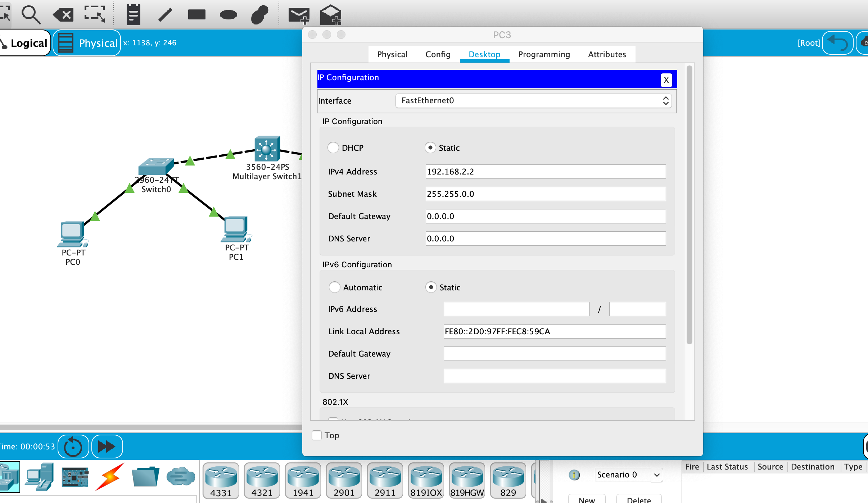
Task: Click the navigate Back arrow button
Action: (838, 43)
